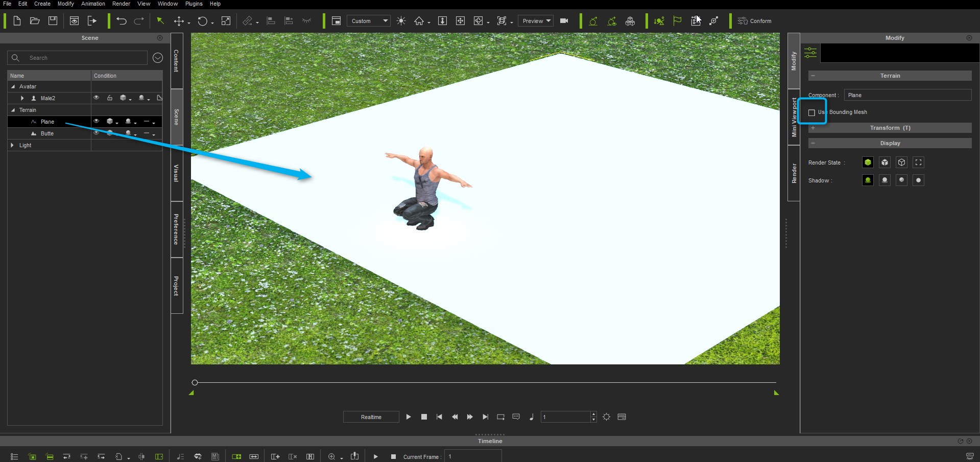The height and width of the screenshot is (462, 980).
Task: Play the animation in the playbar
Action: click(x=409, y=417)
